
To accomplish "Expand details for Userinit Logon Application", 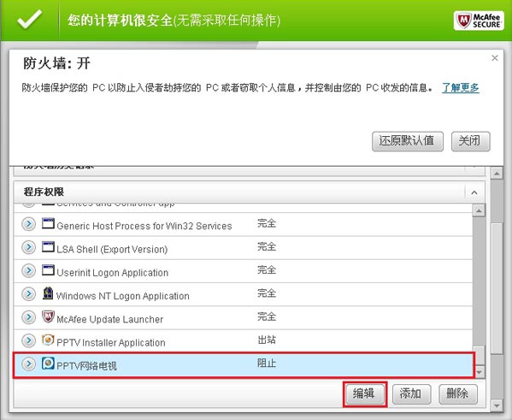I will coord(29,270).
